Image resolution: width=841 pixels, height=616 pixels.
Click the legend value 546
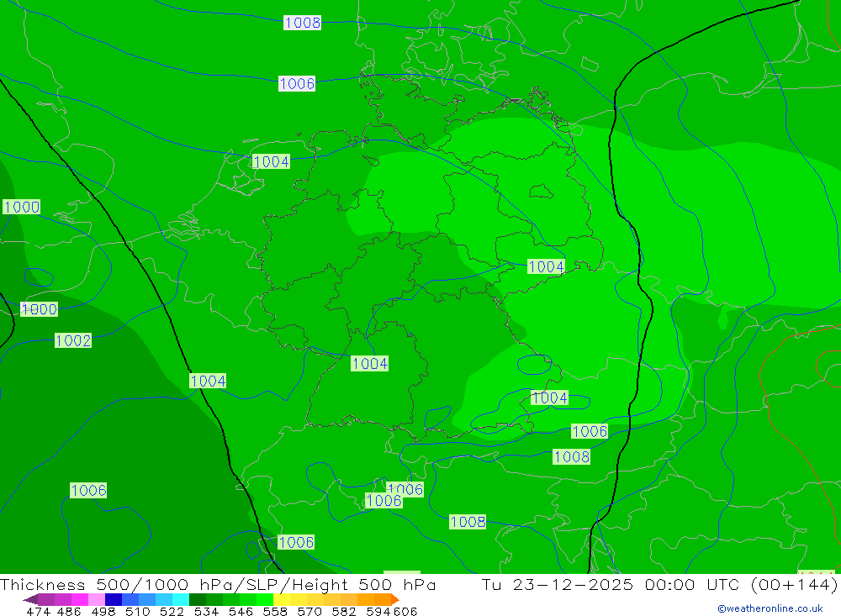(241, 611)
